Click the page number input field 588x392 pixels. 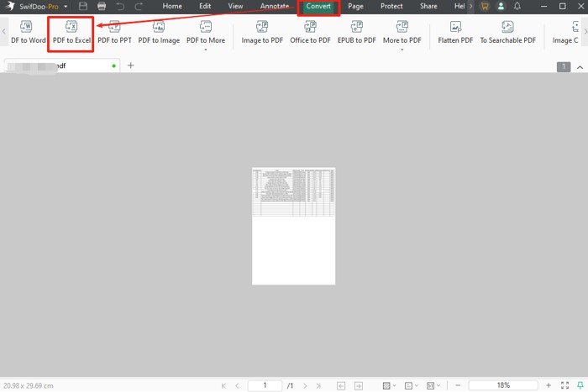click(x=265, y=385)
